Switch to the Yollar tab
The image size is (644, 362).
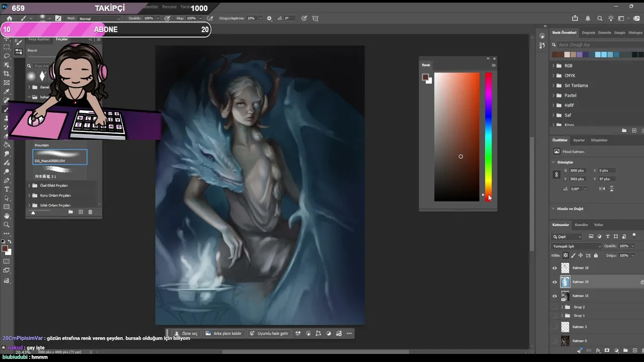pyautogui.click(x=599, y=225)
